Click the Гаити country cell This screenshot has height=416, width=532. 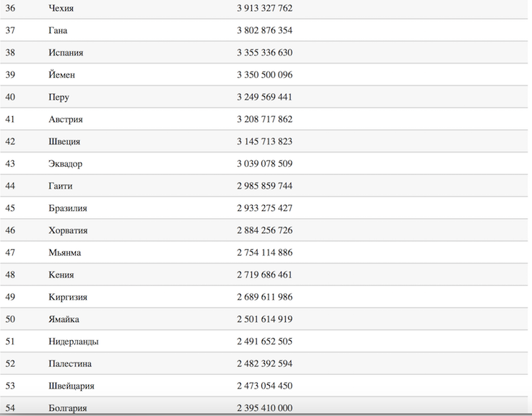point(61,186)
